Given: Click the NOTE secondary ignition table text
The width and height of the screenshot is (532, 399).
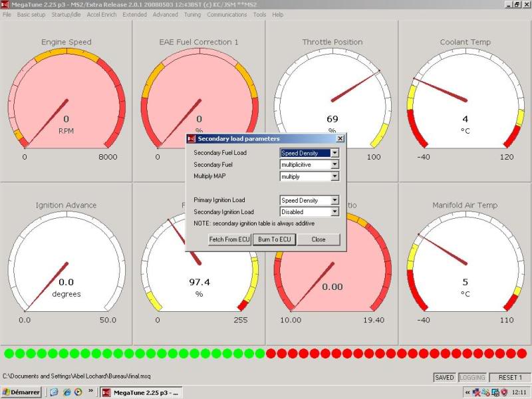Looking at the screenshot, I should pos(254,223).
